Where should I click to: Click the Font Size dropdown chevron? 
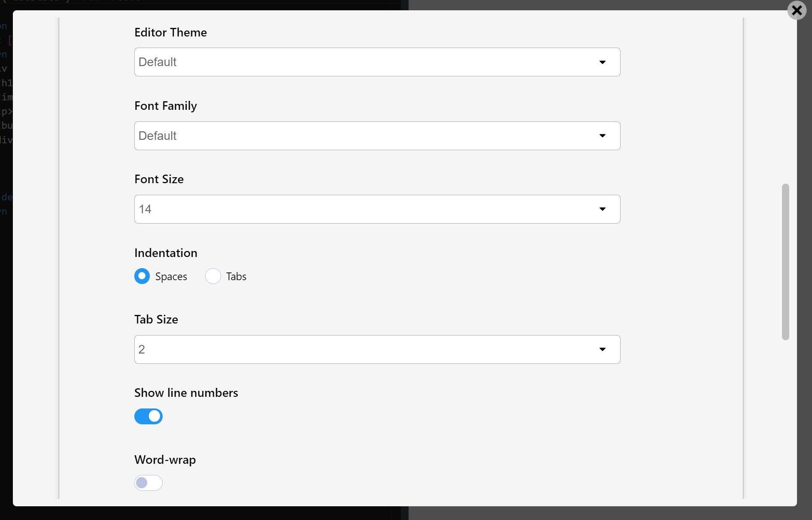[x=603, y=209]
